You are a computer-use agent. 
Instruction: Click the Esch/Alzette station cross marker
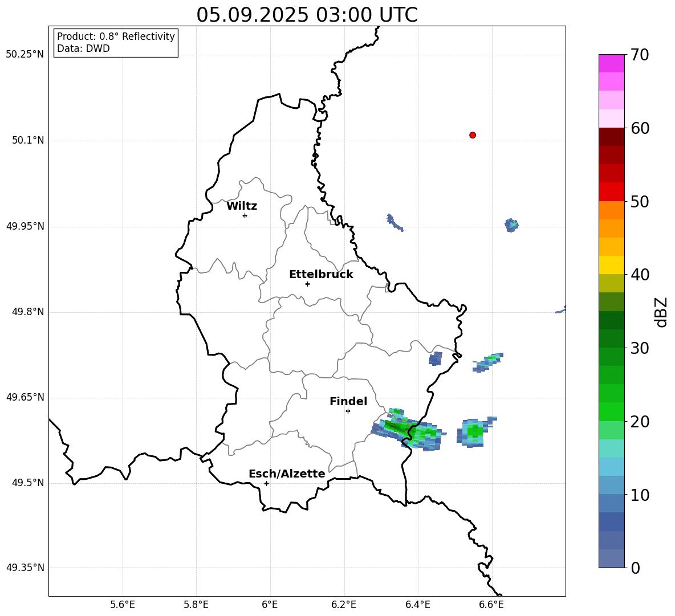click(266, 483)
